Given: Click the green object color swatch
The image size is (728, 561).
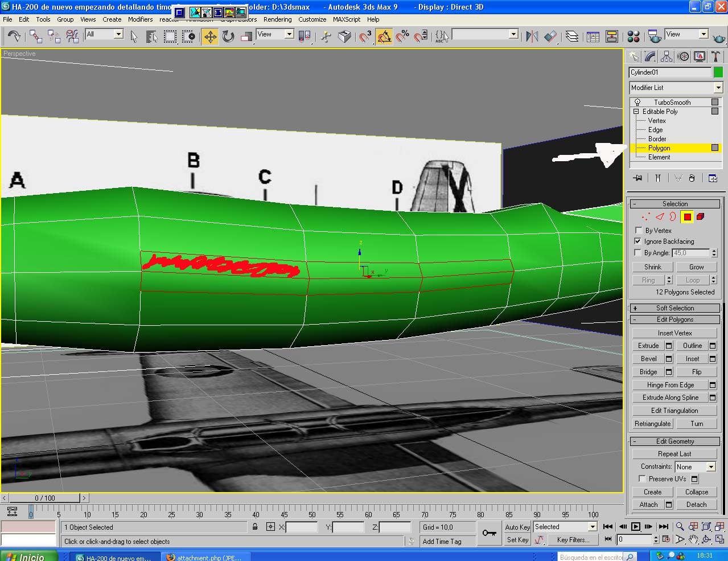Looking at the screenshot, I should coord(718,72).
